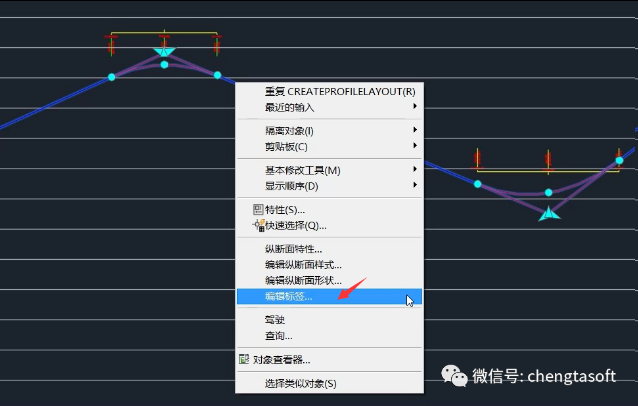The height and width of the screenshot is (406, 638).
Task: Open 隔离对象(I) submenu
Action: [329, 131]
